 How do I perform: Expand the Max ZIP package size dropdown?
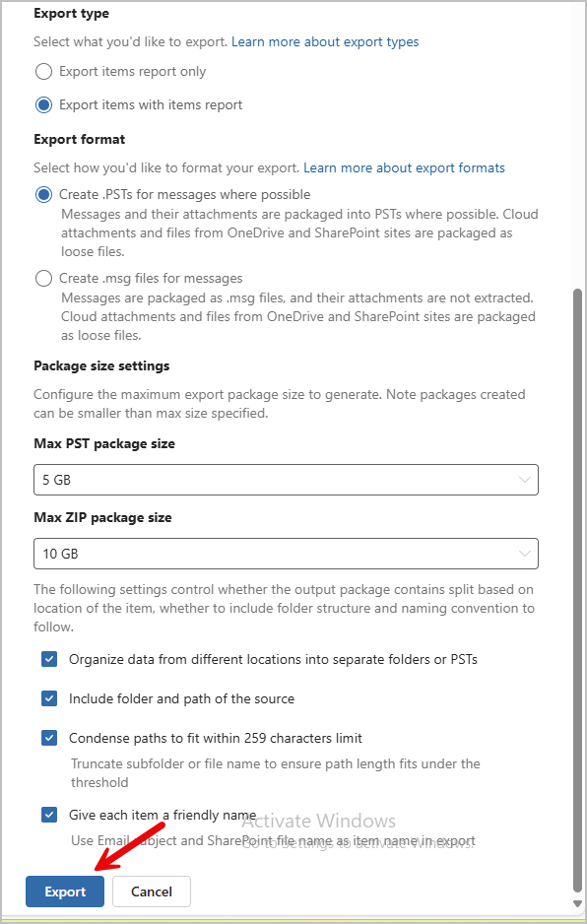286,554
